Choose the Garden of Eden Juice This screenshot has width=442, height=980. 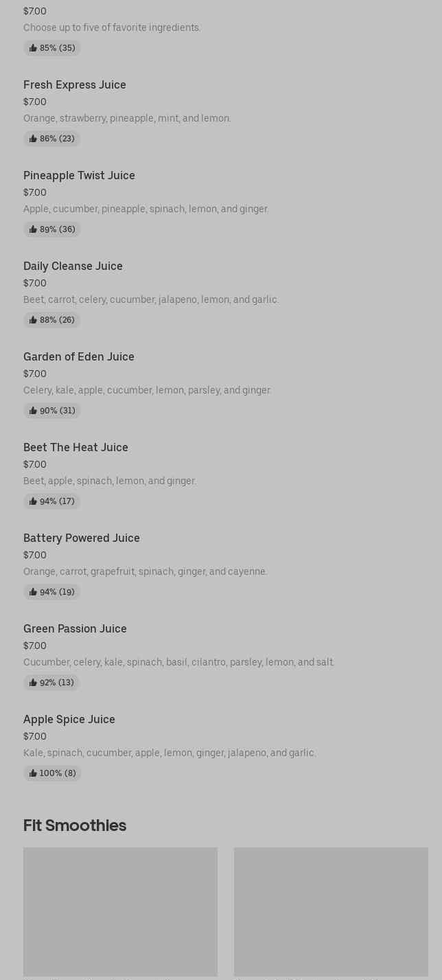[79, 356]
